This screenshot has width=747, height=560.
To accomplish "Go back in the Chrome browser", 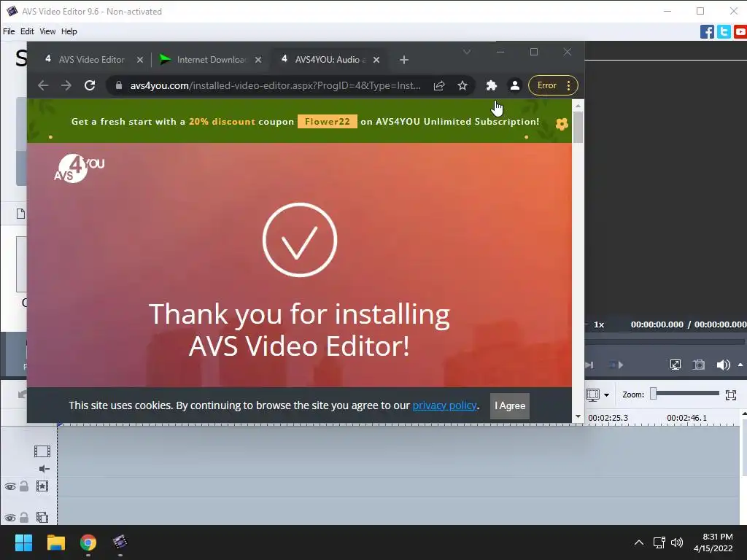I will point(43,86).
